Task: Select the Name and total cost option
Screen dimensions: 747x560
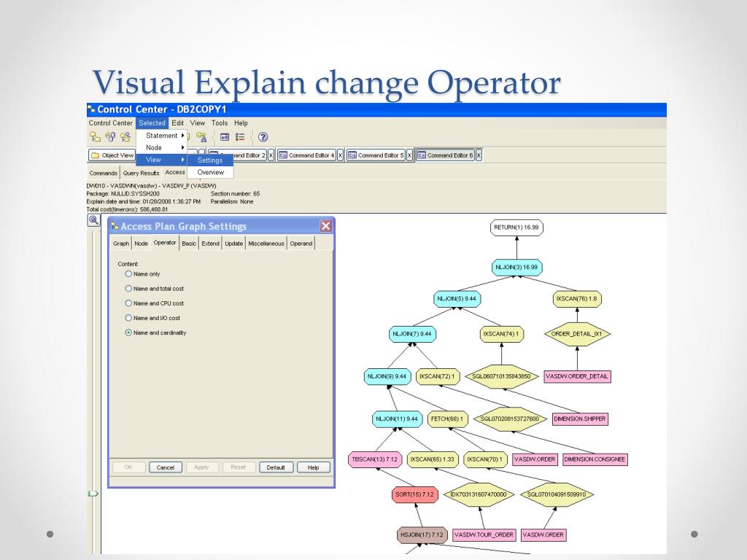Action: [128, 289]
